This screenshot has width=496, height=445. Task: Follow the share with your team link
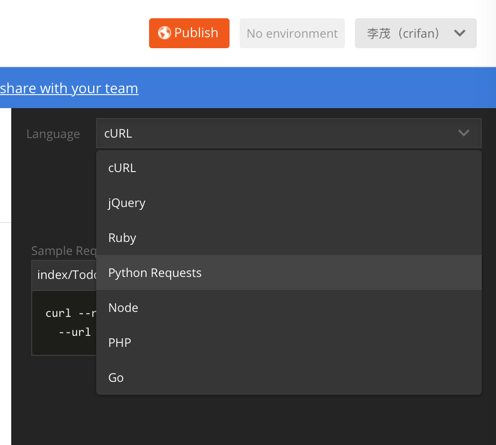pos(69,88)
